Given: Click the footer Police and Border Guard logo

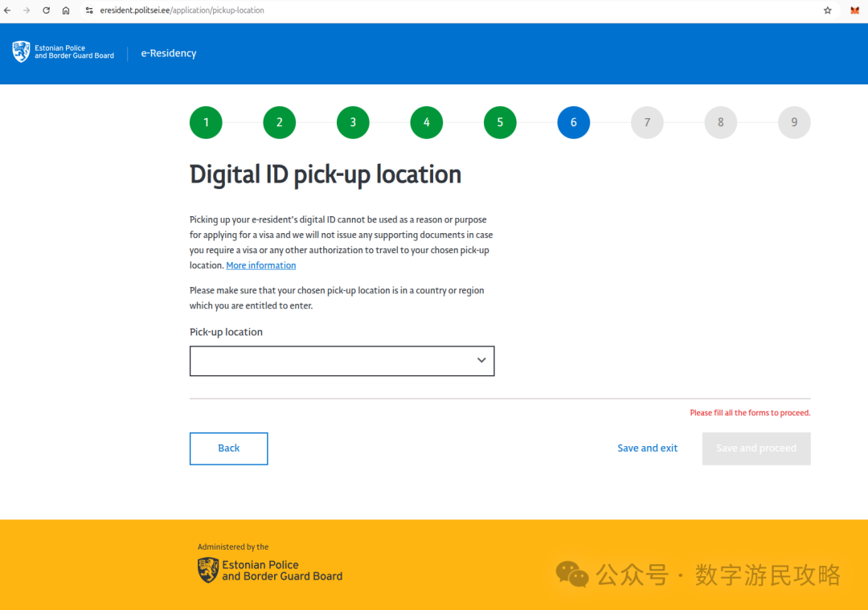Looking at the screenshot, I should tap(270, 570).
